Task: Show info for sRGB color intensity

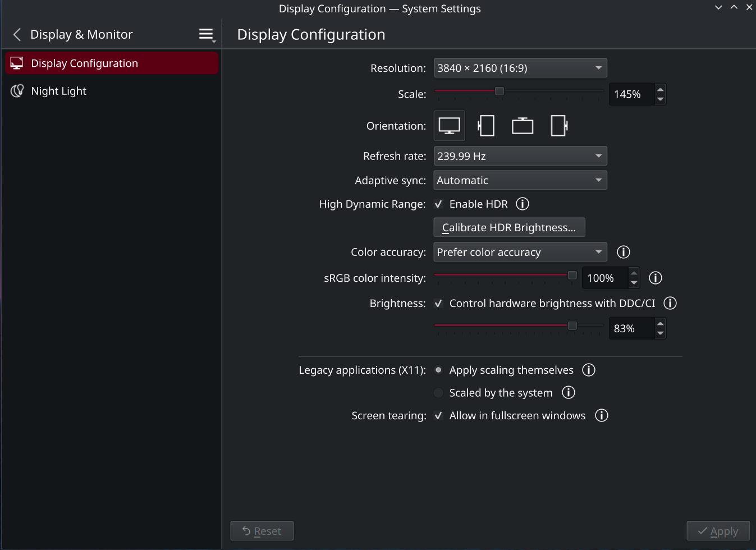Action: (x=656, y=278)
